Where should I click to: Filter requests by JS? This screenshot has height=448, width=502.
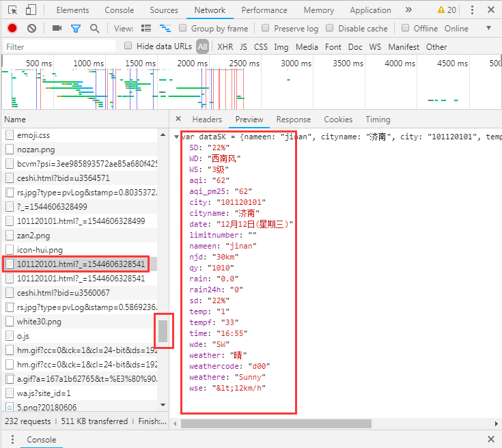click(243, 46)
